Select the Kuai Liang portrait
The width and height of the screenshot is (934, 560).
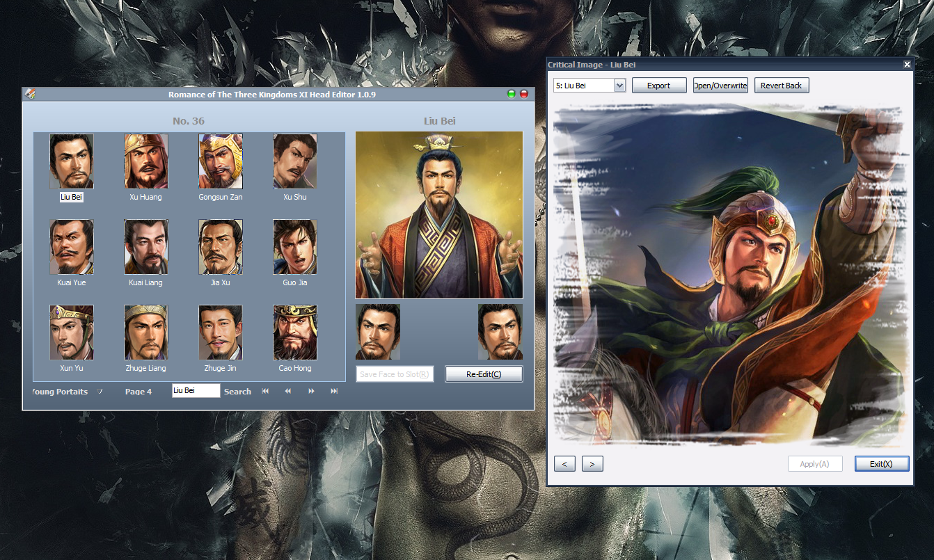point(146,247)
